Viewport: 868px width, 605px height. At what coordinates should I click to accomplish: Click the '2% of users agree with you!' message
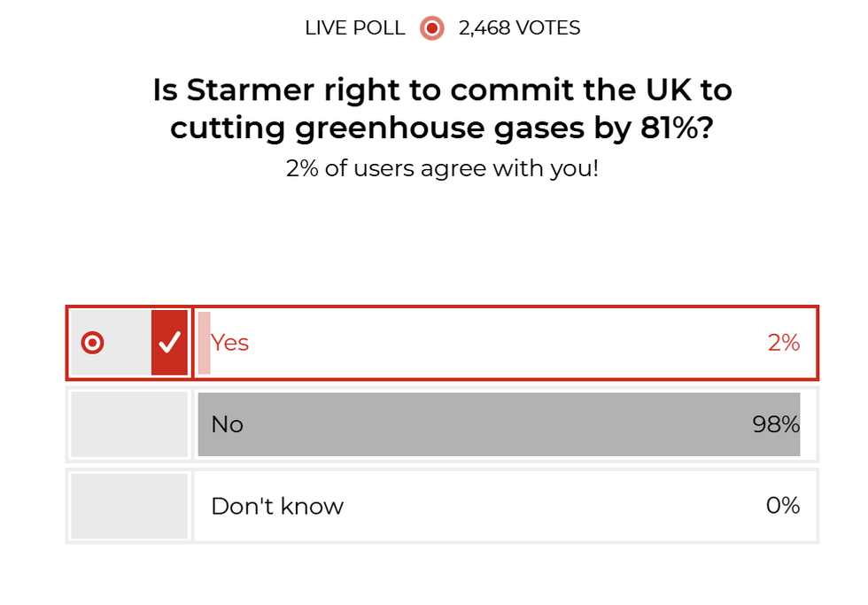click(442, 168)
